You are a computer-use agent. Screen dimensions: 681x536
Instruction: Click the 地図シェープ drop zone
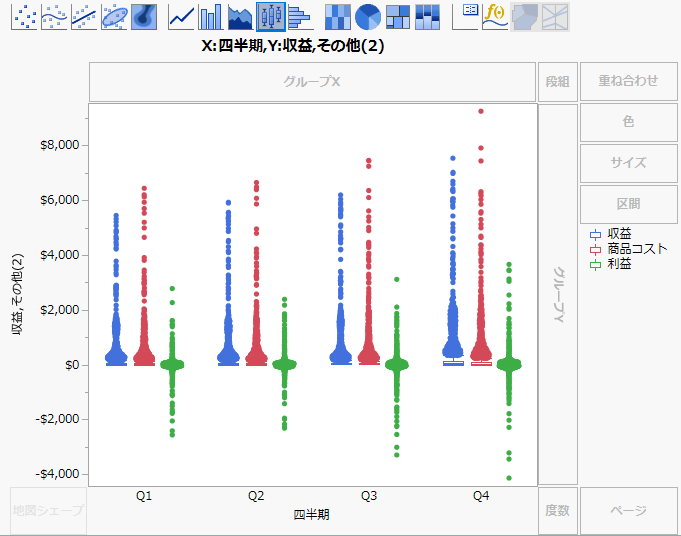tap(48, 511)
